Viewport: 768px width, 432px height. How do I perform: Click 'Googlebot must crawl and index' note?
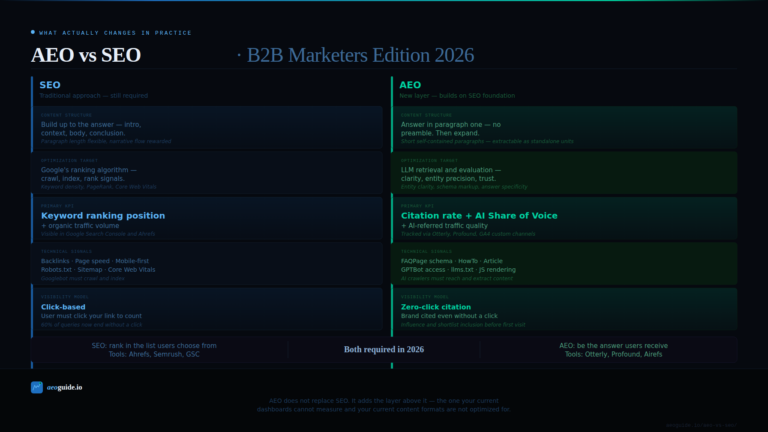(x=83, y=278)
